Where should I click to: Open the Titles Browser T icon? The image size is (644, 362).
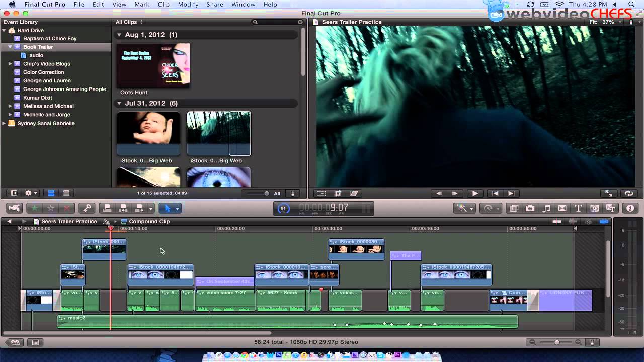coord(579,208)
